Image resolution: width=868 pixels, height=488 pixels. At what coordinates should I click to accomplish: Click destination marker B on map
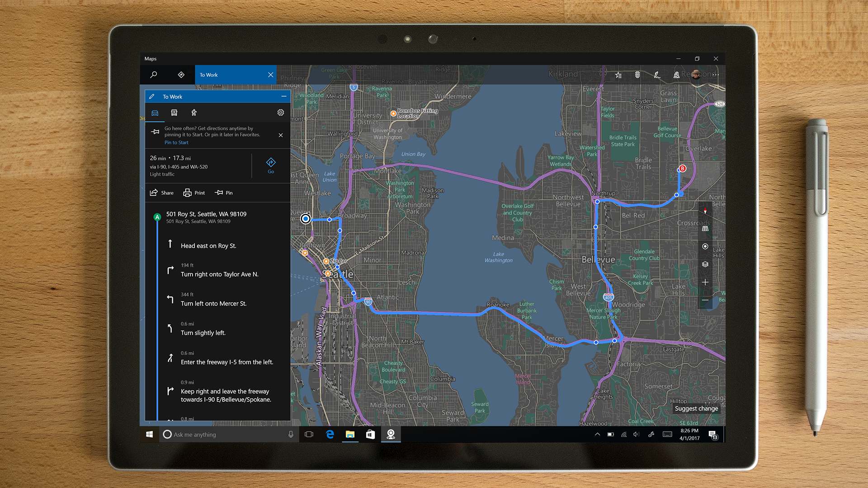click(683, 169)
